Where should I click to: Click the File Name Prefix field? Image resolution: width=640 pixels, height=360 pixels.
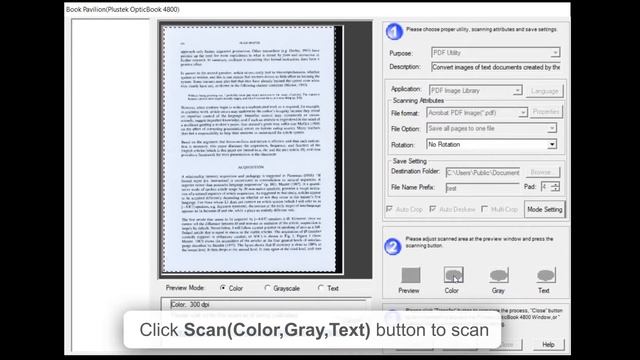[483, 188]
